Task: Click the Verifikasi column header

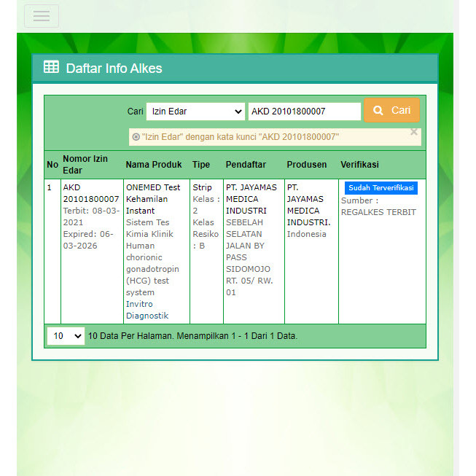Action: click(359, 165)
